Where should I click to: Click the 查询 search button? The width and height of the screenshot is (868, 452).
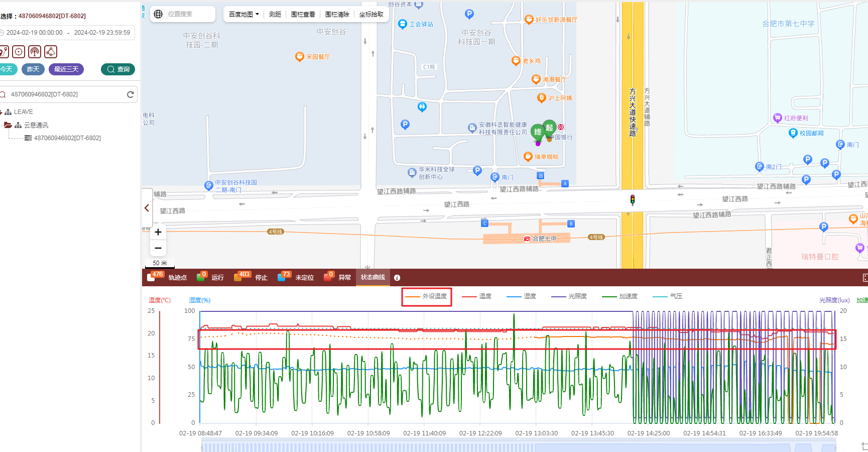coord(118,69)
